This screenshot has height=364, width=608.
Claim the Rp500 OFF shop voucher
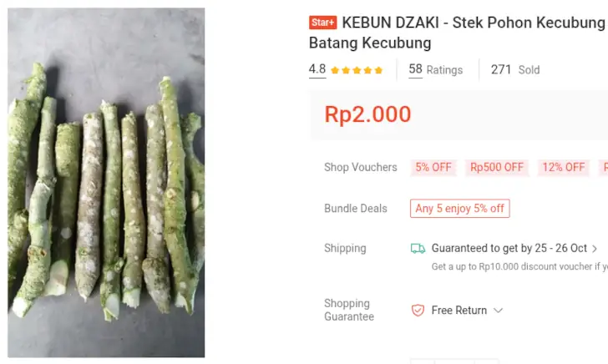pyautogui.click(x=497, y=167)
